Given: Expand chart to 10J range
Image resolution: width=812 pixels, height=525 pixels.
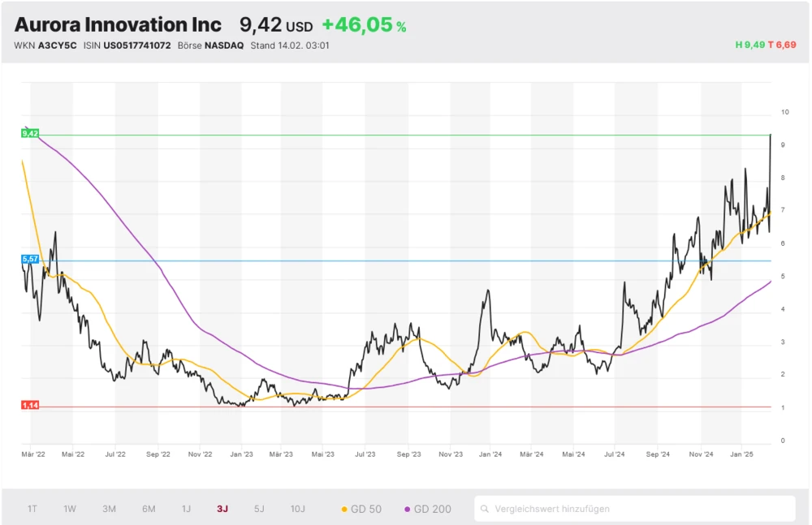Looking at the screenshot, I should tap(298, 509).
